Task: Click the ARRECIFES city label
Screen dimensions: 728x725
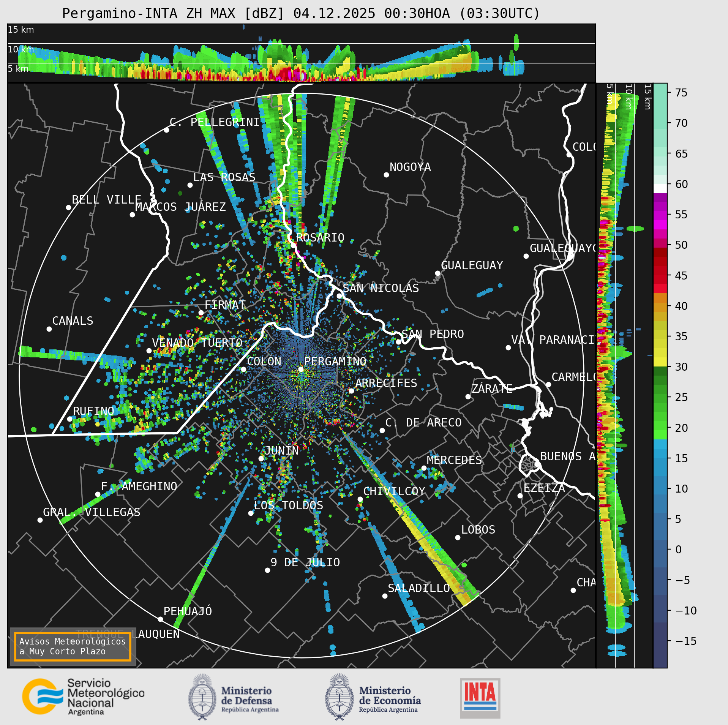Action: coord(386,383)
